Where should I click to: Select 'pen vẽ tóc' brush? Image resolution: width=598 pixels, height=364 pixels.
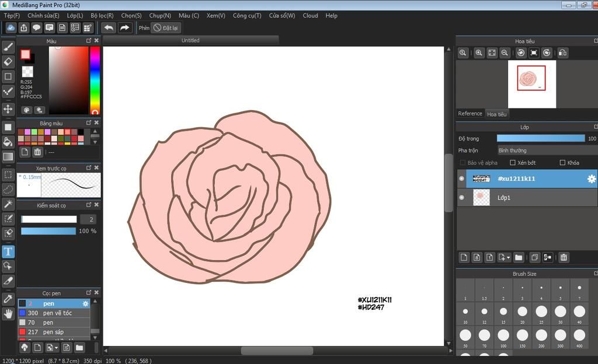point(54,313)
